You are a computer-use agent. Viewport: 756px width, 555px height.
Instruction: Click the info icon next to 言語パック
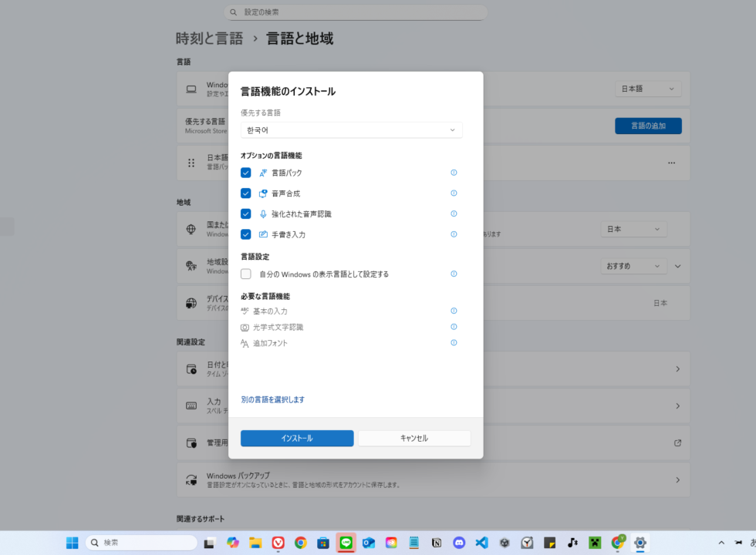coord(454,173)
